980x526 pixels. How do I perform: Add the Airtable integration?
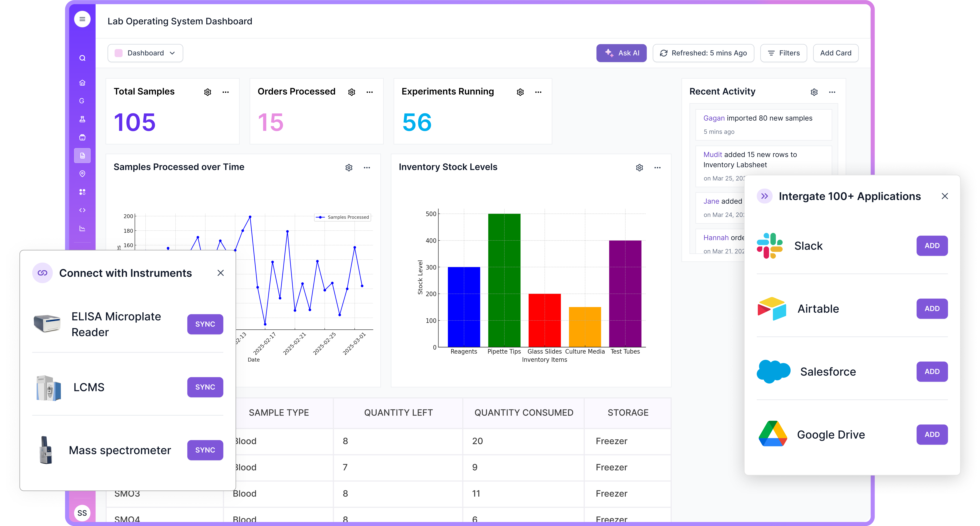point(932,309)
